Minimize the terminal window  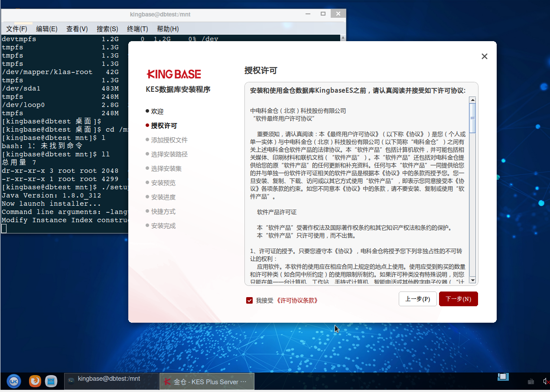pyautogui.click(x=308, y=14)
